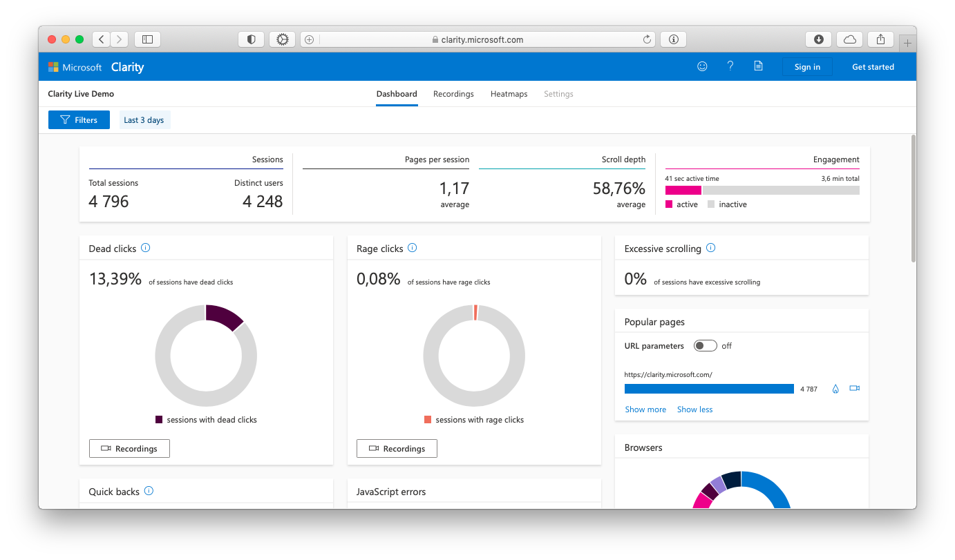Open iCloud tabs icon

pos(850,39)
